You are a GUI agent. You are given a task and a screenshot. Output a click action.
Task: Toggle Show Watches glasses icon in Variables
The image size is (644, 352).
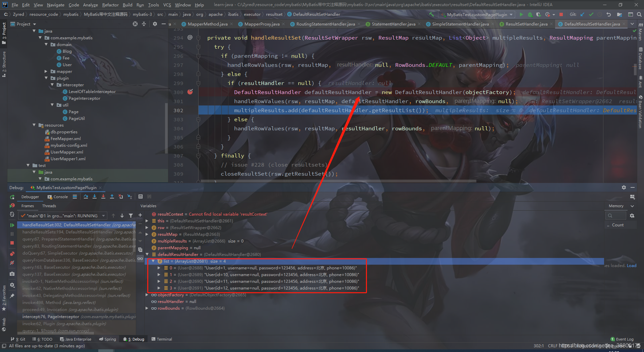140,259
